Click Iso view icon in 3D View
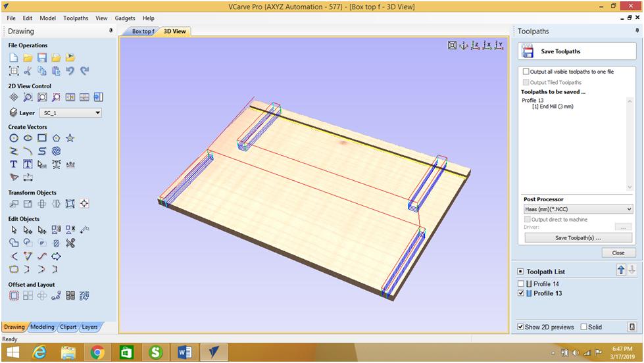This screenshot has height=363, width=644. 464,45
